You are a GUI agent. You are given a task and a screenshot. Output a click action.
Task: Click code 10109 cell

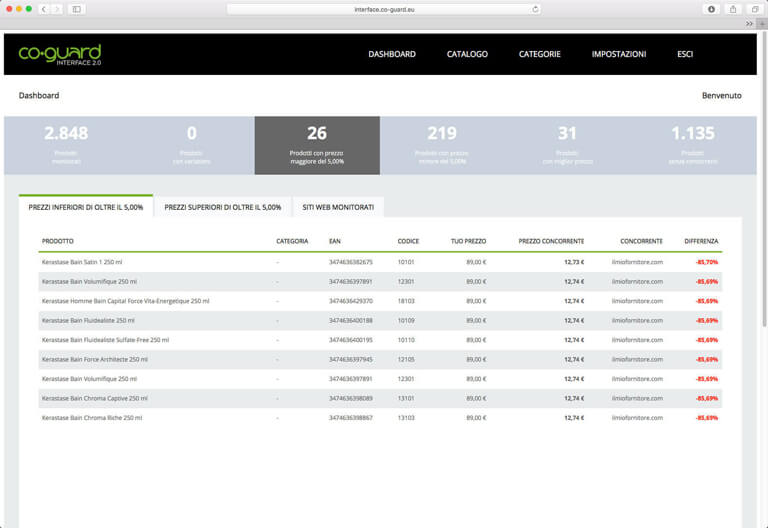(x=406, y=320)
